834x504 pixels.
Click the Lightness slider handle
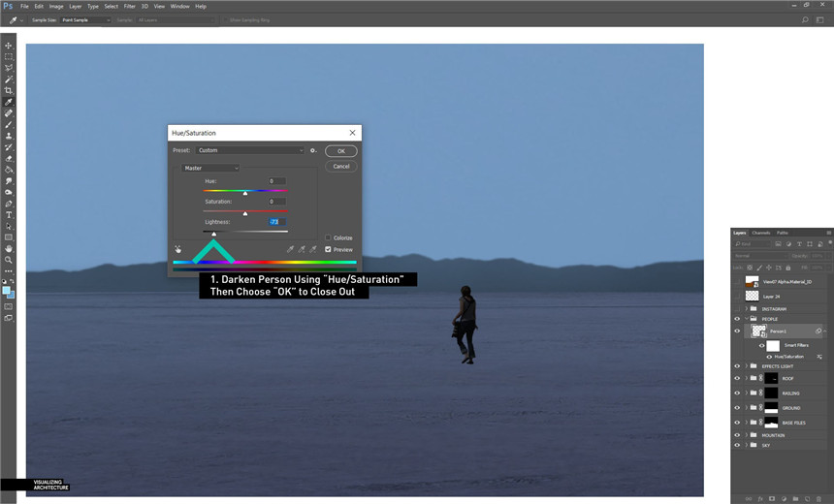point(214,234)
